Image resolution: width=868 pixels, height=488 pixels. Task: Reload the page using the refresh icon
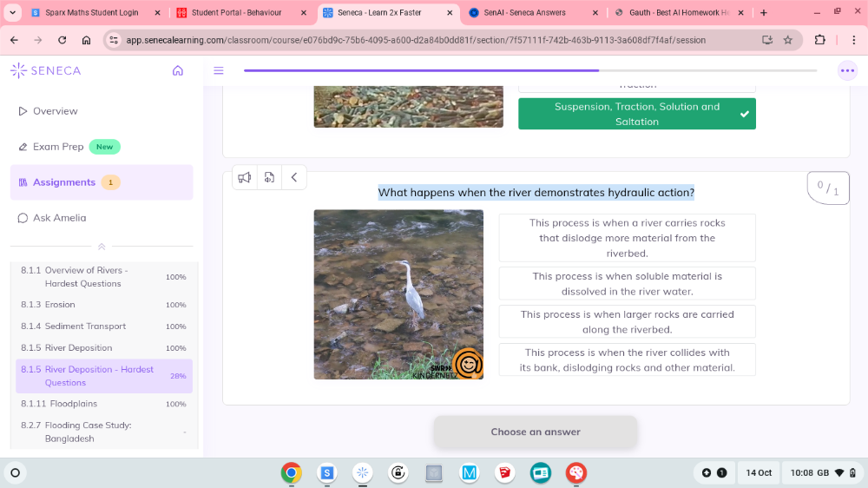tap(62, 40)
